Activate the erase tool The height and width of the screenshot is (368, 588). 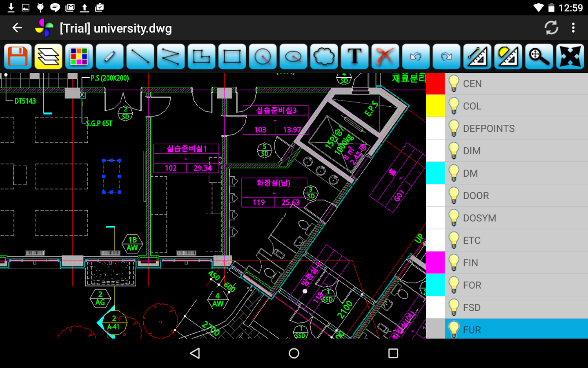(385, 56)
